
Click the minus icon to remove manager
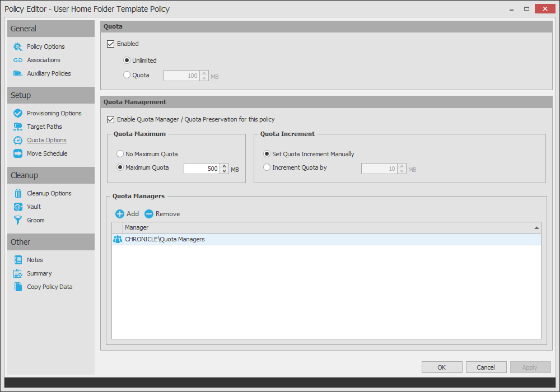coord(149,214)
